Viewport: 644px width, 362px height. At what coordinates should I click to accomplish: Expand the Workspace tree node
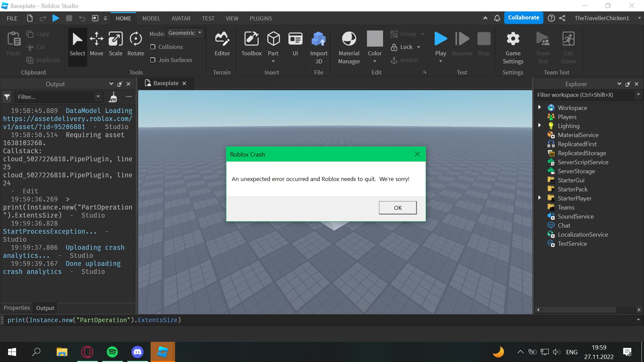point(539,107)
